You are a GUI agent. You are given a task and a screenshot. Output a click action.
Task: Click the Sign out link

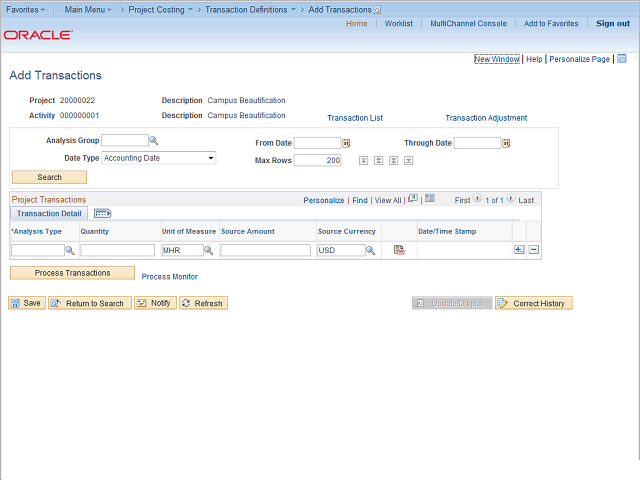(613, 24)
